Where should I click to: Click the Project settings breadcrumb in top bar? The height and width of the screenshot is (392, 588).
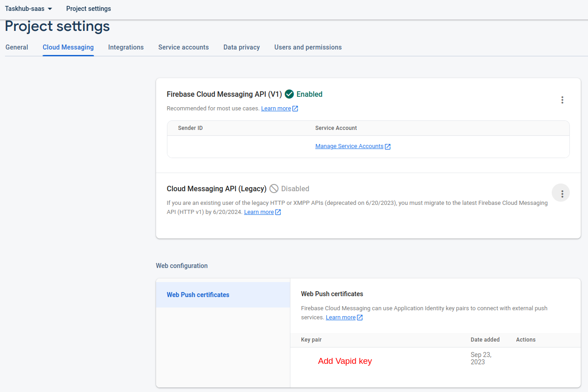coord(88,9)
